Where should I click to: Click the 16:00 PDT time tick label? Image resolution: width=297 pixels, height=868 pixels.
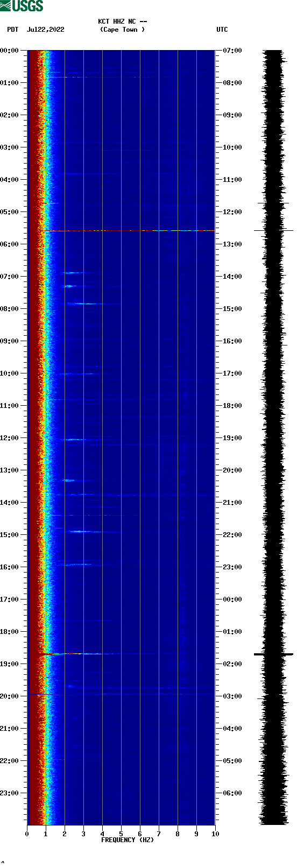(x=10, y=567)
